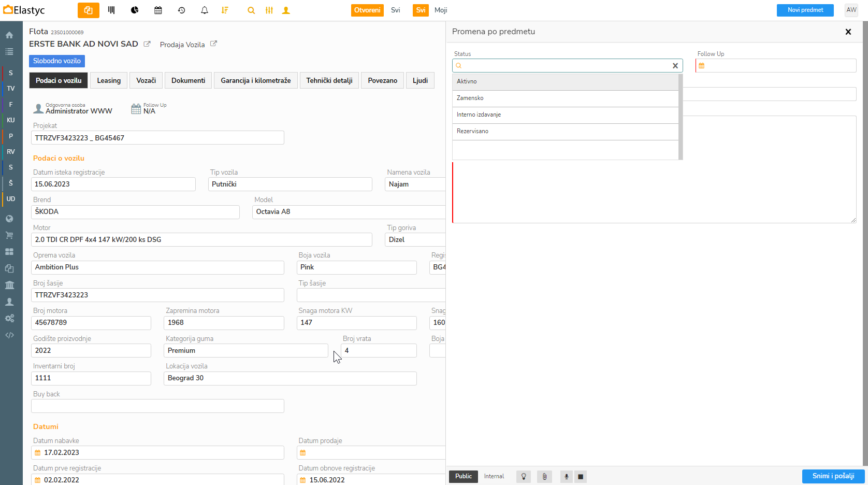Open the shopping cart sidebar icon

click(x=9, y=235)
